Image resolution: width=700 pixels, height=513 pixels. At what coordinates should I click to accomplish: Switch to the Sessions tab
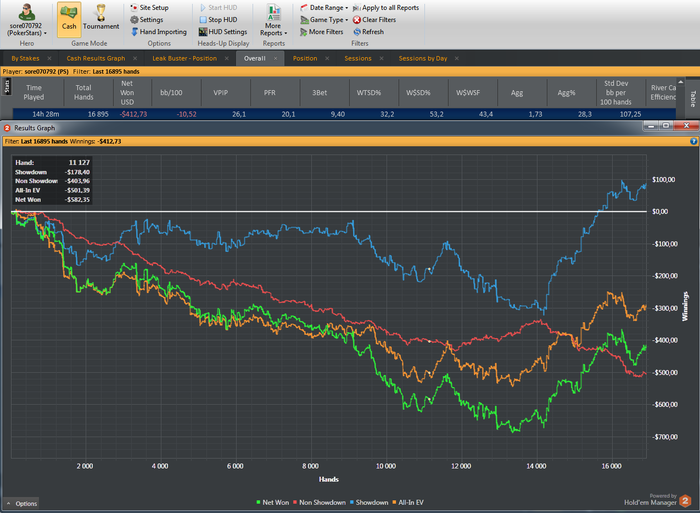(358, 58)
